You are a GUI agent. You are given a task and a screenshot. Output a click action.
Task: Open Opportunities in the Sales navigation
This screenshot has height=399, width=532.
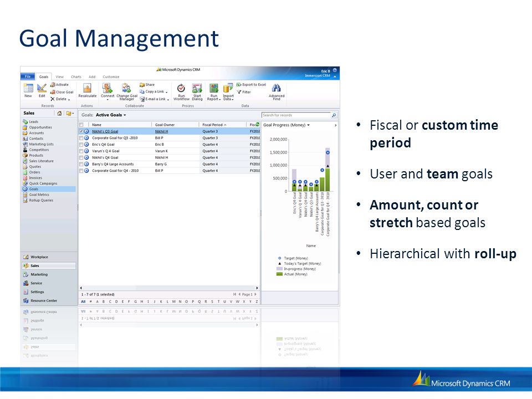(x=40, y=127)
